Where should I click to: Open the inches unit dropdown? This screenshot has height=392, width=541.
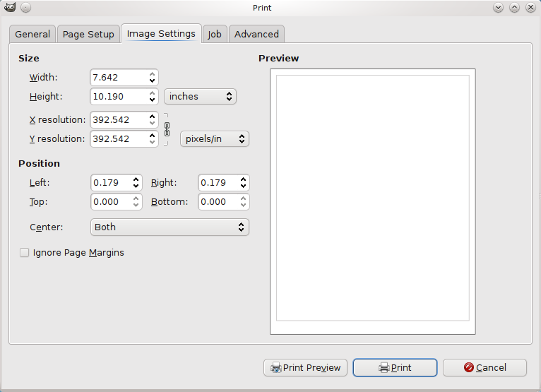(200, 97)
